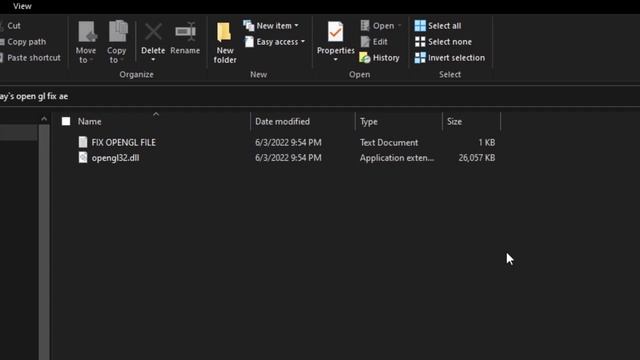Click the Application extension type cell
Image resolution: width=640 pixels, height=360 pixels.
click(x=397, y=158)
